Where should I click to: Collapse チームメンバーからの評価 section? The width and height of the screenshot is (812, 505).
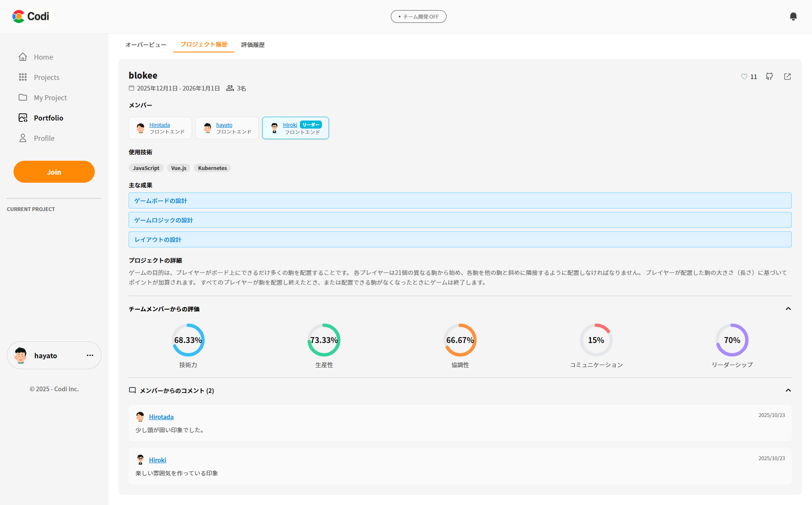pos(788,309)
